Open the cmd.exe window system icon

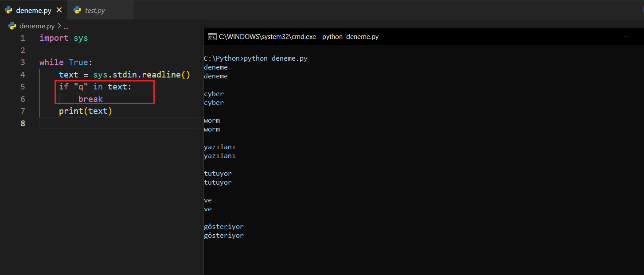click(x=212, y=37)
